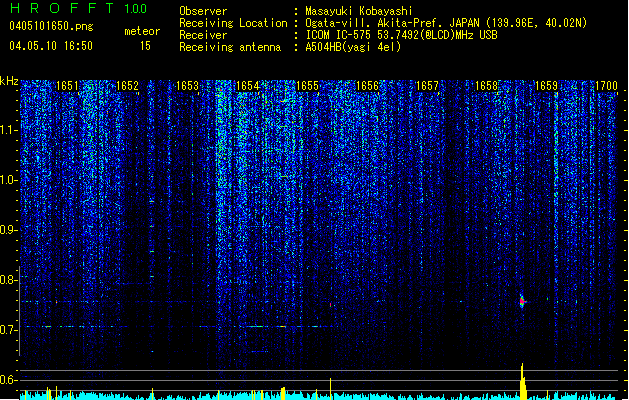Click the kHz axis unit label
Viewport: 629px width, 400px height.
[x=9, y=81]
